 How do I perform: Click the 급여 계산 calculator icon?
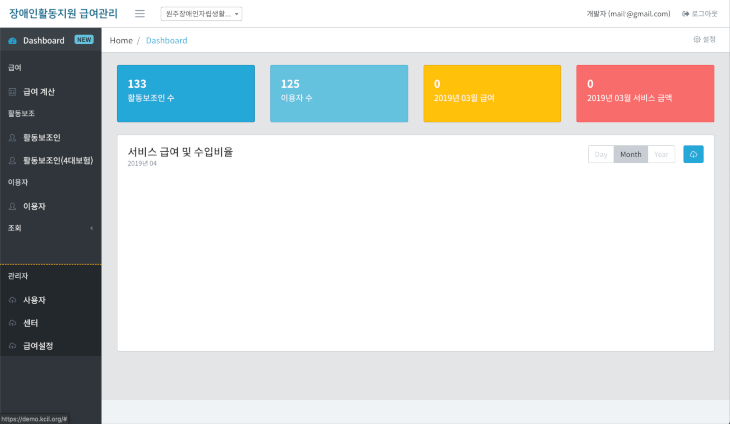coord(12,91)
